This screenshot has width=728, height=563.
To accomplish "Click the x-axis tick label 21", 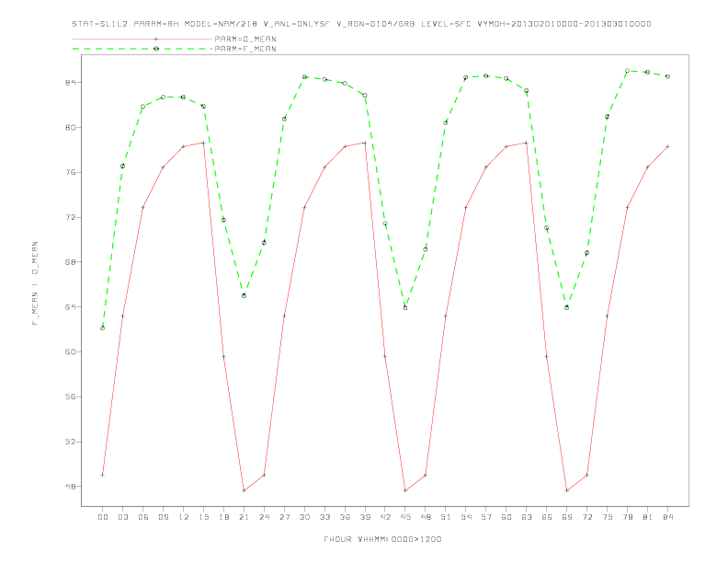I will pyautogui.click(x=244, y=517).
